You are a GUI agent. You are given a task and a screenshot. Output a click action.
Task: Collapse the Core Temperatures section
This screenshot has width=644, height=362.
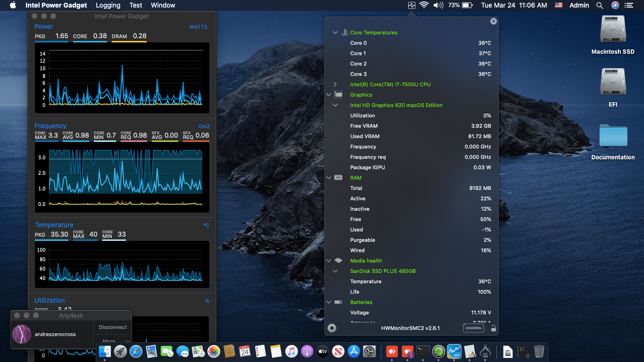tap(335, 33)
